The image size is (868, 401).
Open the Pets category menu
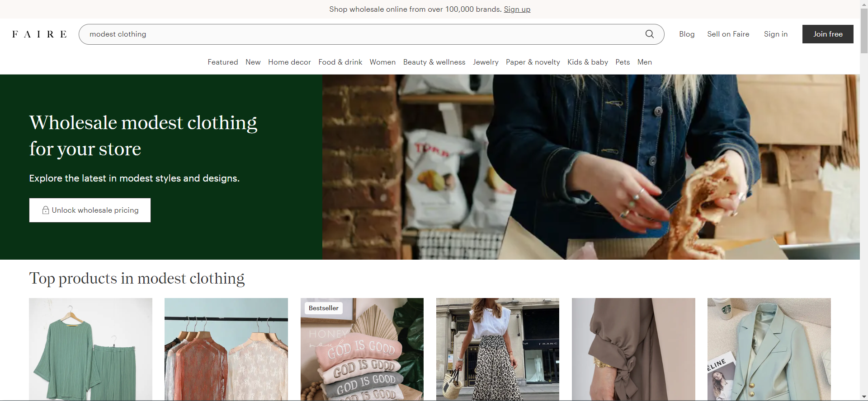click(x=623, y=62)
